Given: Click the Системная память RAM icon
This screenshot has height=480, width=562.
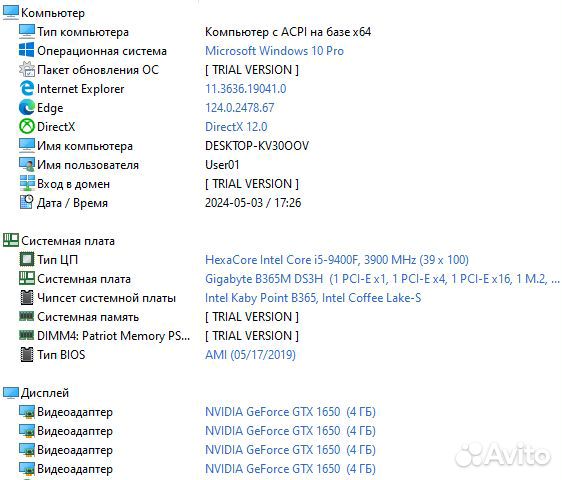Looking at the screenshot, I should [27, 316].
